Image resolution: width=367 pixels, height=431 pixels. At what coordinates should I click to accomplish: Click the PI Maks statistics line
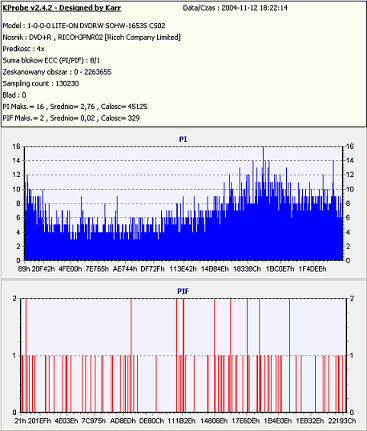pyautogui.click(x=75, y=107)
